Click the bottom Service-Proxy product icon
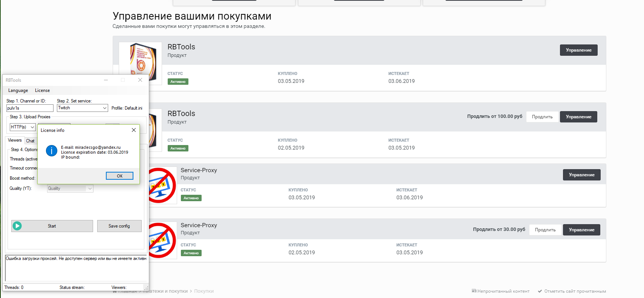The image size is (644, 298). click(162, 240)
